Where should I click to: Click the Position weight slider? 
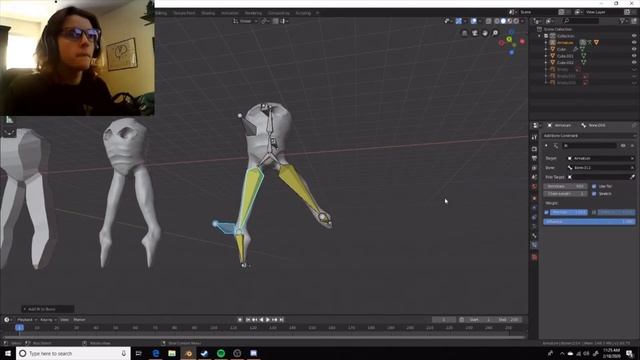pyautogui.click(x=569, y=212)
